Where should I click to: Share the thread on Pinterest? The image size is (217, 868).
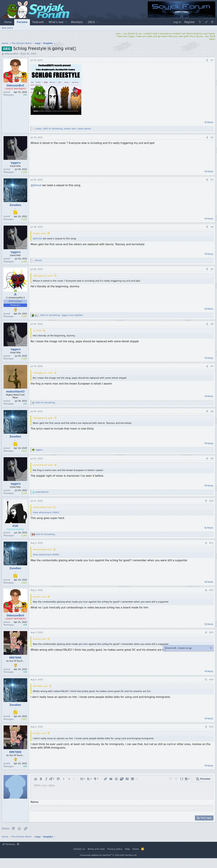(x=14, y=829)
